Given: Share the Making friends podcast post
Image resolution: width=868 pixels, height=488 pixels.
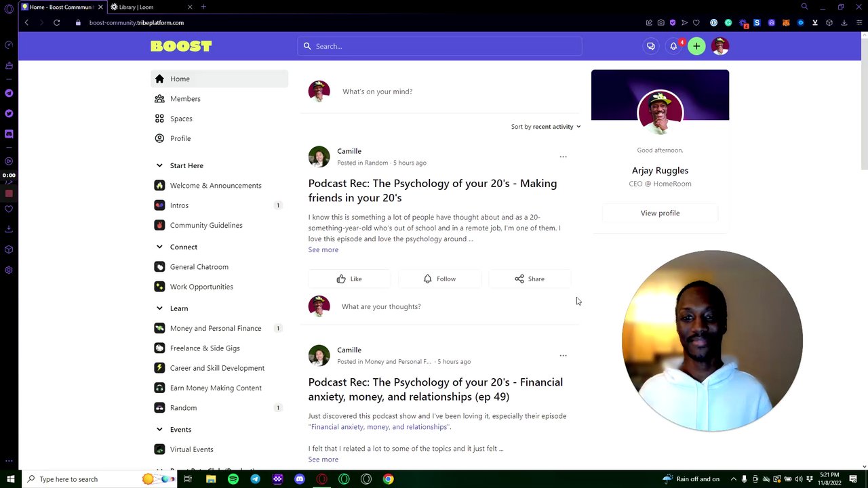Looking at the screenshot, I should coord(530,279).
